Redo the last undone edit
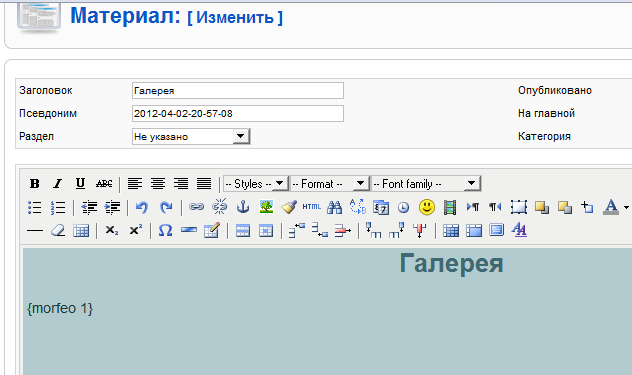Screen dimensions: 632x375 [x=166, y=207]
